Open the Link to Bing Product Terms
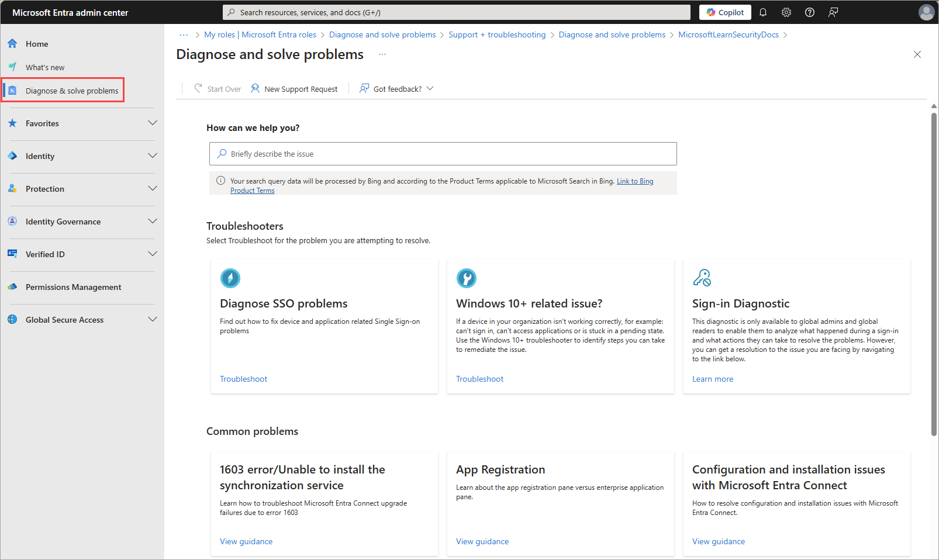939x560 pixels. coord(635,181)
